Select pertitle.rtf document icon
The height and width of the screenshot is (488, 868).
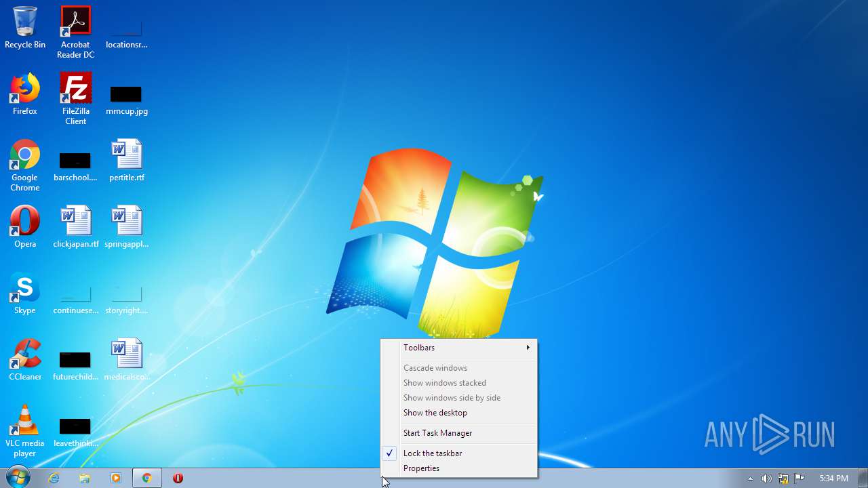pyautogui.click(x=126, y=161)
